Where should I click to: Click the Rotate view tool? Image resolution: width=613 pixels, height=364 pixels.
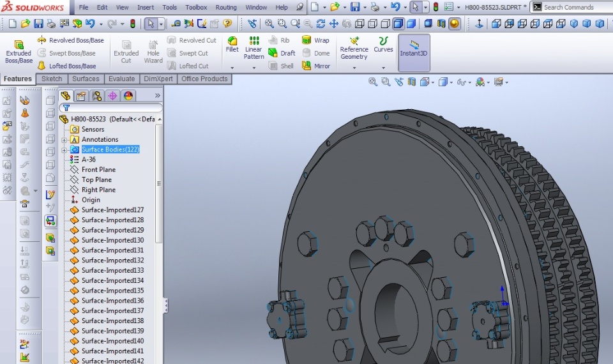tap(321, 24)
